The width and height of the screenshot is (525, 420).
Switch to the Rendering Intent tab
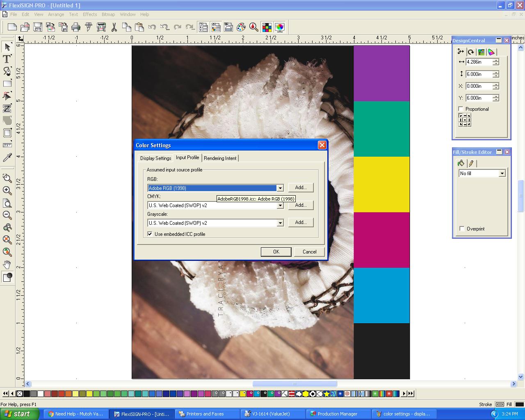click(x=220, y=158)
